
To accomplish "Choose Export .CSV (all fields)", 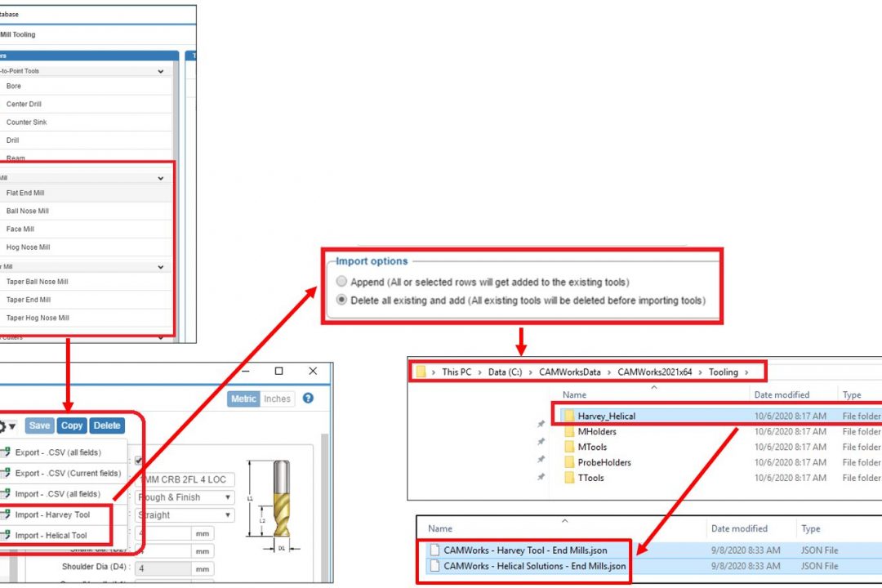I will 58,452.
